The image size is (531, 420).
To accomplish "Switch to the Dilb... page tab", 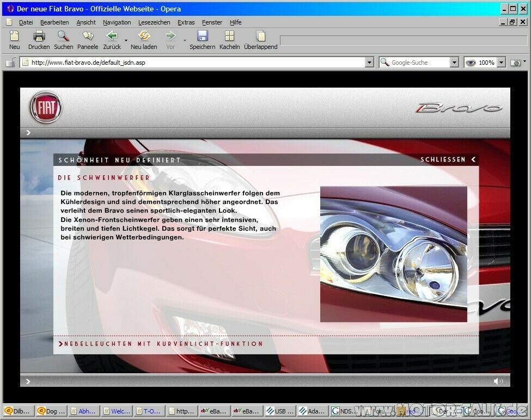I will click(19, 411).
